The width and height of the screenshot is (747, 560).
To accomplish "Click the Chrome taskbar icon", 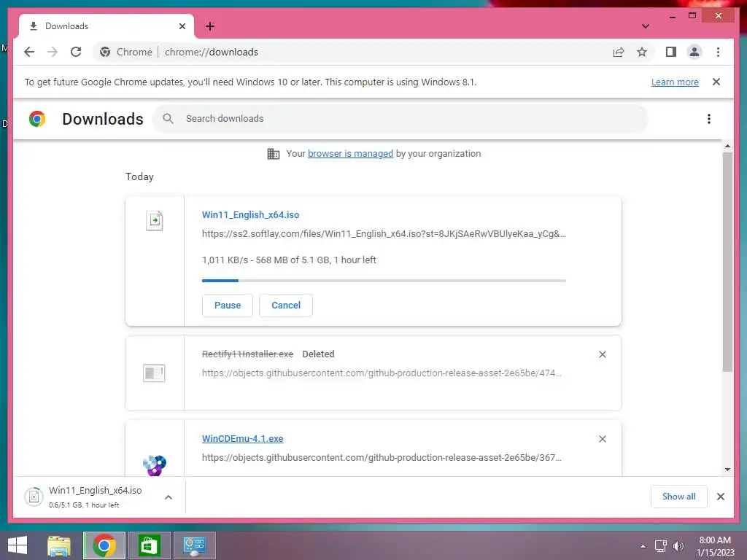I will click(x=104, y=545).
